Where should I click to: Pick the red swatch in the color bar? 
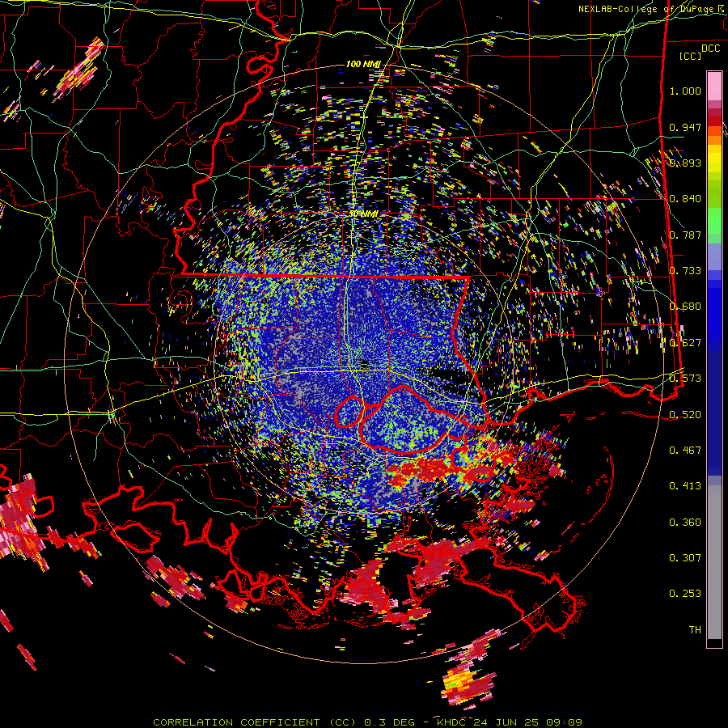point(714,121)
